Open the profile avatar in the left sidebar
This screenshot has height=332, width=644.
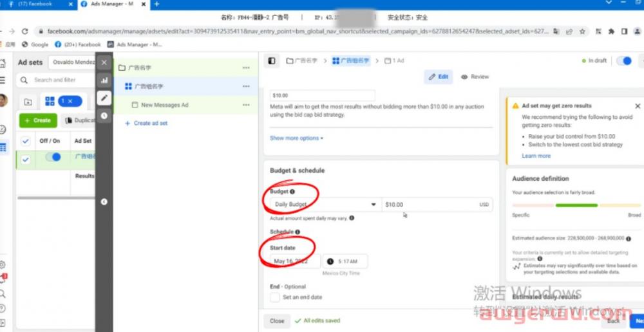pyautogui.click(x=3, y=100)
